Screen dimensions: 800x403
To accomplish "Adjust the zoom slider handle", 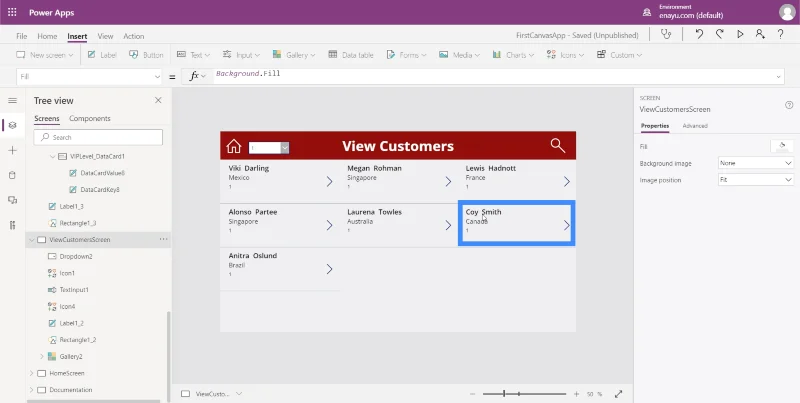I will click(x=504, y=394).
